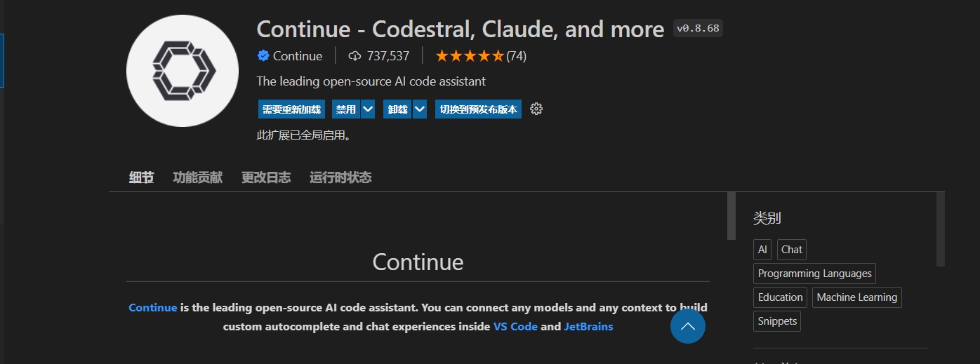Open the VS Code link
This screenshot has width=980, height=364.
click(515, 327)
